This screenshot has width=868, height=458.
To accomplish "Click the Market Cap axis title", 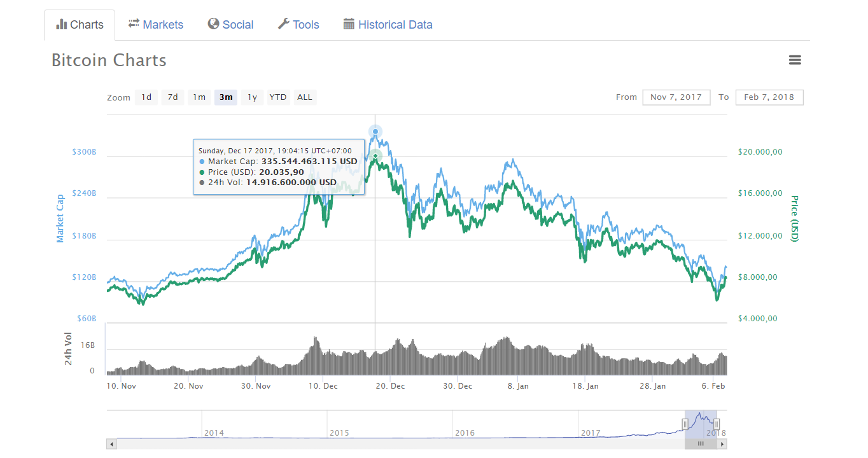I will click(60, 218).
